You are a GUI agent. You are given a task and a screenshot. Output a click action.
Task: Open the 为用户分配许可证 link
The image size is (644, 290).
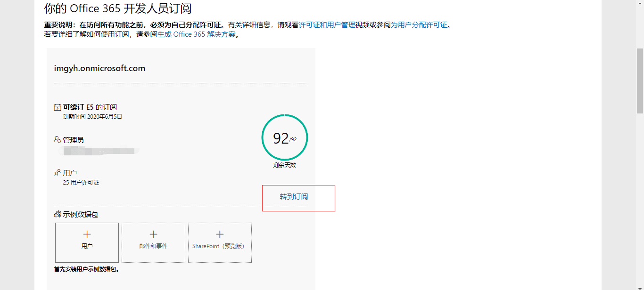pyautogui.click(x=419, y=25)
